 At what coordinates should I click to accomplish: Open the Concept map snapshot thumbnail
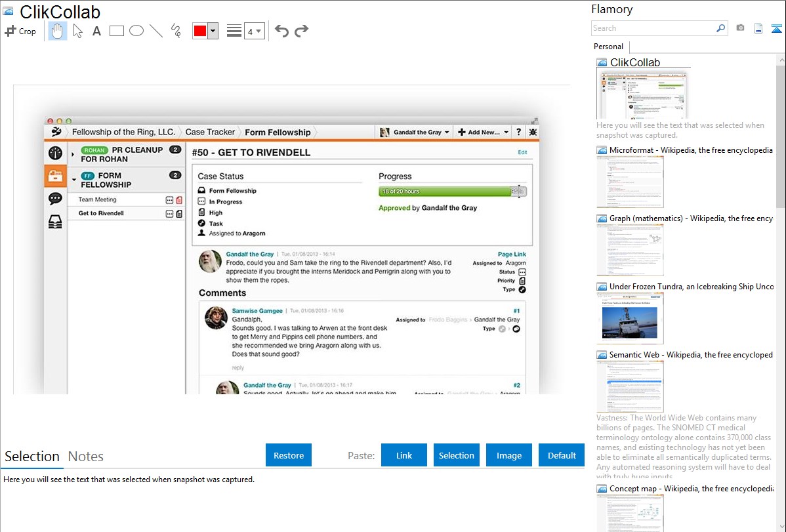point(630,513)
